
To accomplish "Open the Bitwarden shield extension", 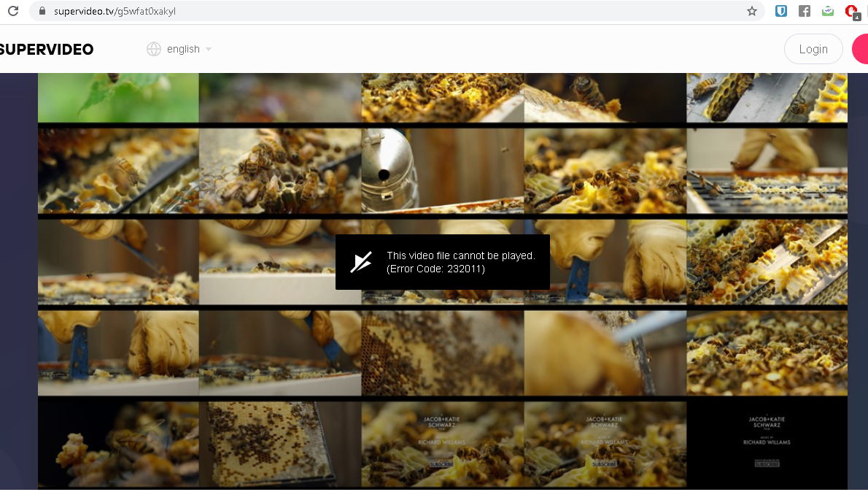I will click(781, 11).
